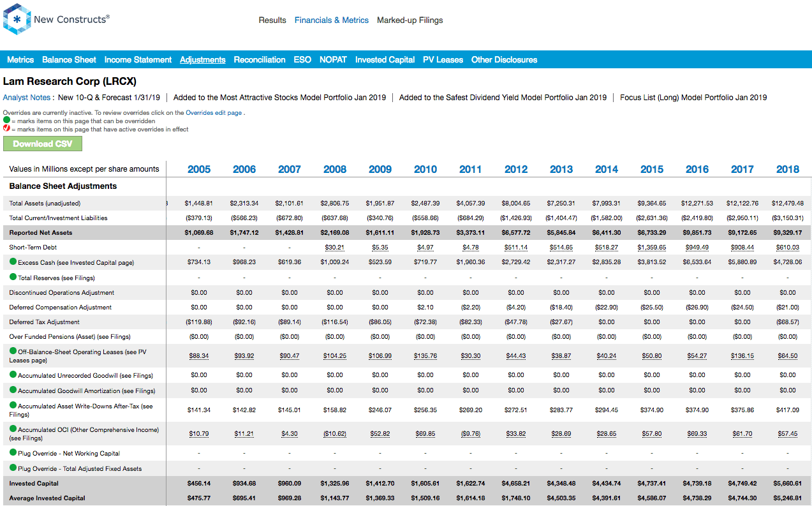
Task: Click the Invested Capital row label in table
Action: (x=34, y=483)
